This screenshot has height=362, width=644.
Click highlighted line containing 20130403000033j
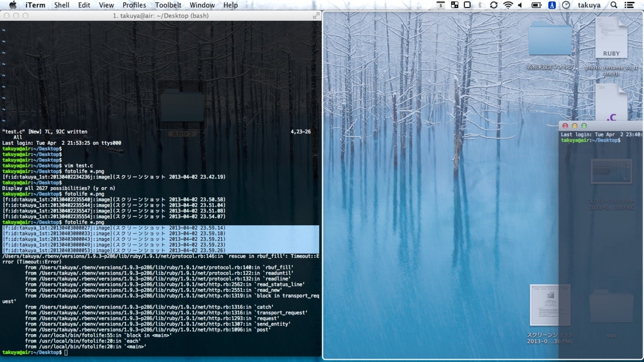tap(114, 233)
